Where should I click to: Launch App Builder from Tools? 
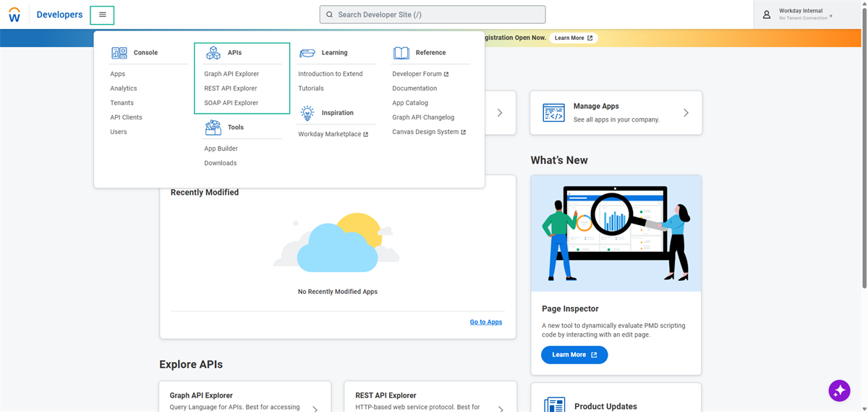tap(221, 148)
